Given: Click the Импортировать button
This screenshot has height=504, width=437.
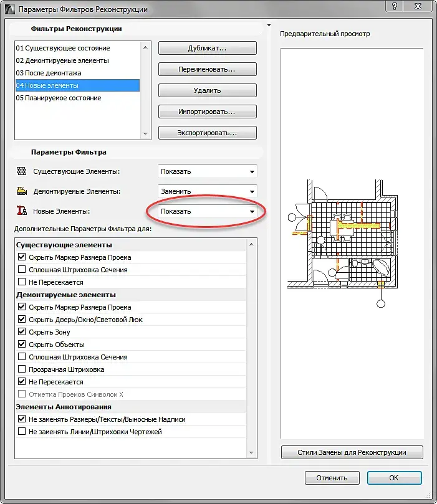Looking at the screenshot, I should [x=208, y=112].
